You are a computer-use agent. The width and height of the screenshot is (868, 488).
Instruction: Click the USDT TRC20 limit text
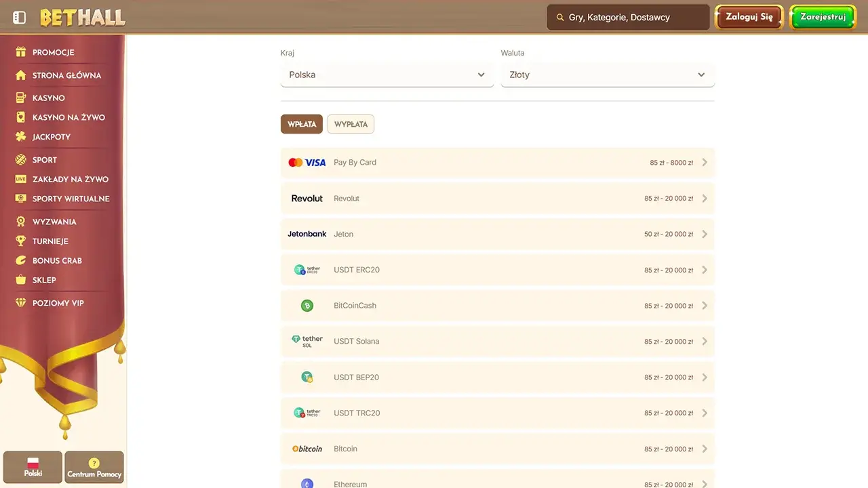tap(669, 413)
